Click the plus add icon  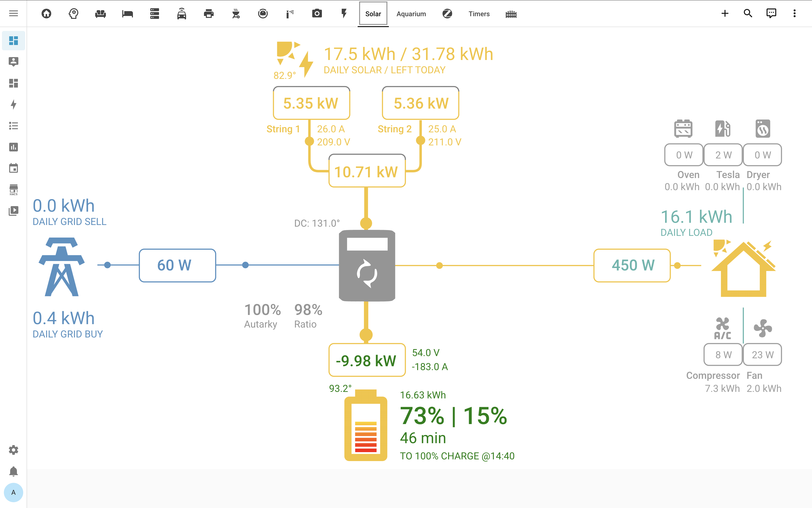coord(725,14)
